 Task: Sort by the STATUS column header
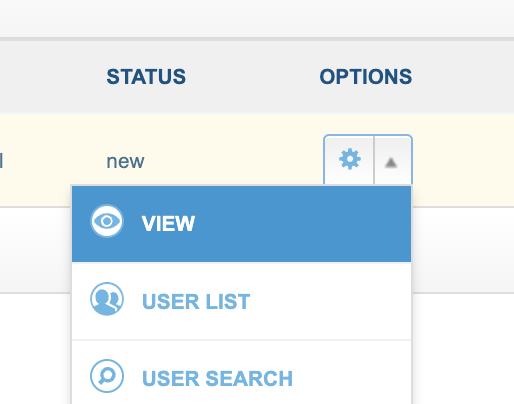click(x=146, y=77)
